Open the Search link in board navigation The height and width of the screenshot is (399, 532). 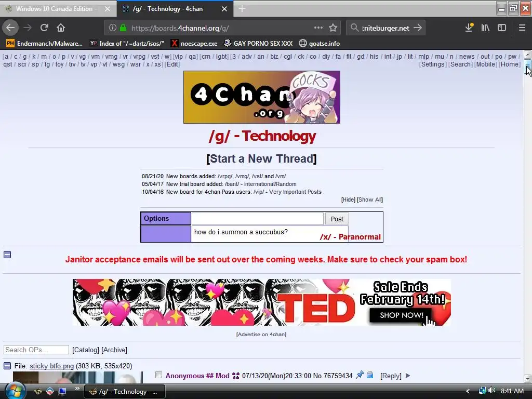(x=460, y=64)
